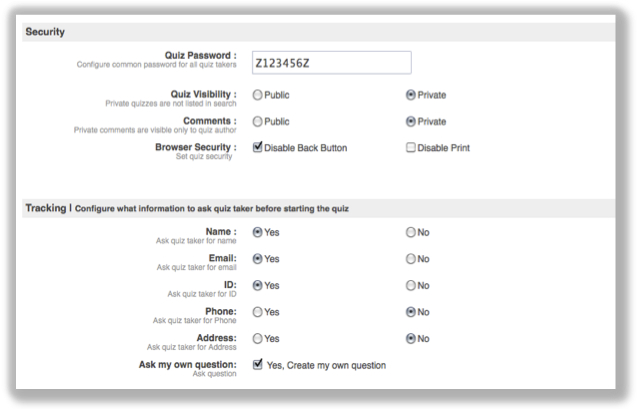Set Quiz Visibility to Public
The height and width of the screenshot is (409, 638).
pyautogui.click(x=258, y=96)
